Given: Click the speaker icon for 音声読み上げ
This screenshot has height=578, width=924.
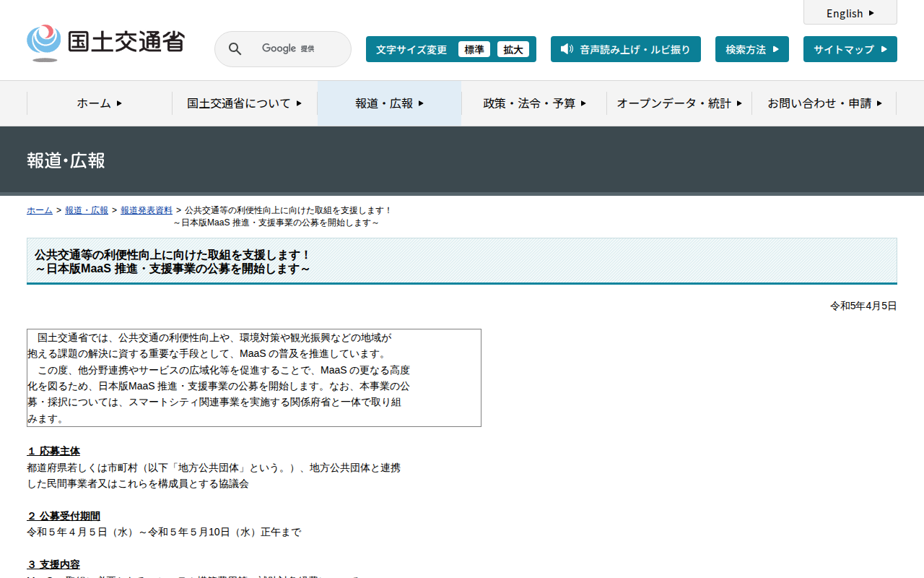Looking at the screenshot, I should [567, 49].
